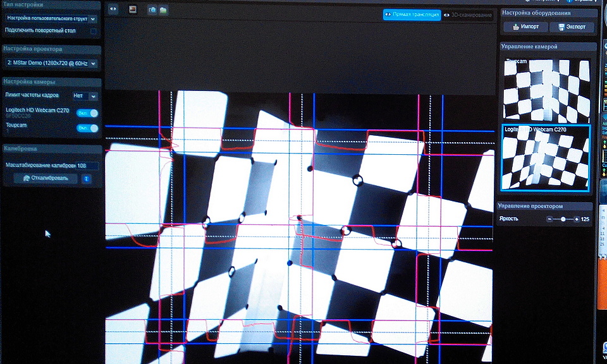Click the image display icon in toolbar
The height and width of the screenshot is (364, 607).
(x=133, y=9)
